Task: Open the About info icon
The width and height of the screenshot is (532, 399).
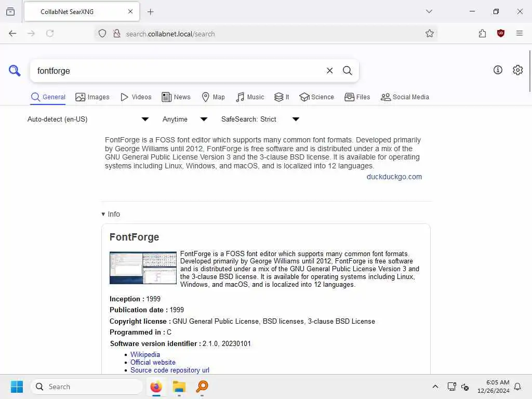Action: coord(498,70)
